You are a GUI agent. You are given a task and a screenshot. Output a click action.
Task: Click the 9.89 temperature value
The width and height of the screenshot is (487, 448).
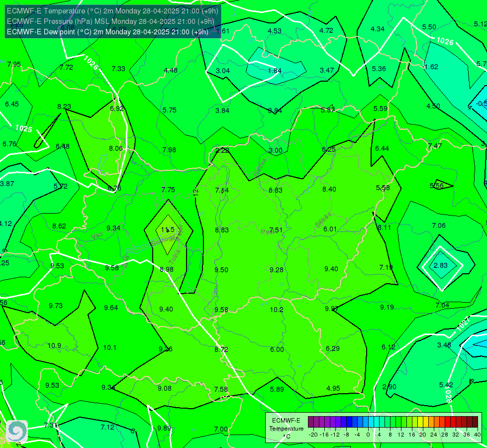tap(164, 428)
